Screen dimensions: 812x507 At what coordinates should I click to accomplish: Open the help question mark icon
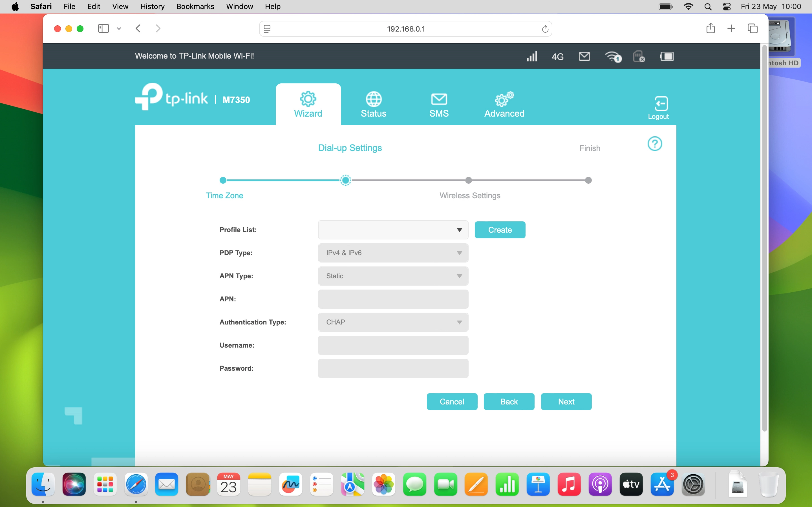click(654, 144)
